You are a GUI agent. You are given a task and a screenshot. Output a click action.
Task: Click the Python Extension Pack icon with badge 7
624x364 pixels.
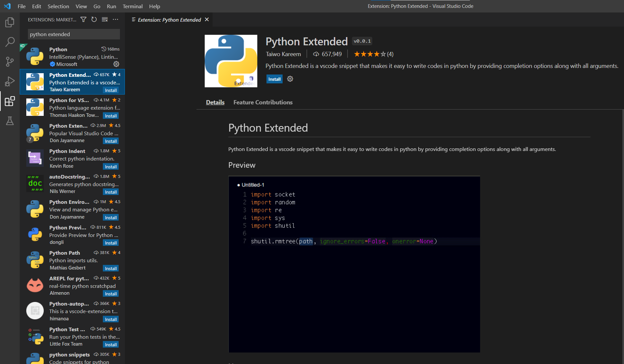tap(35, 133)
